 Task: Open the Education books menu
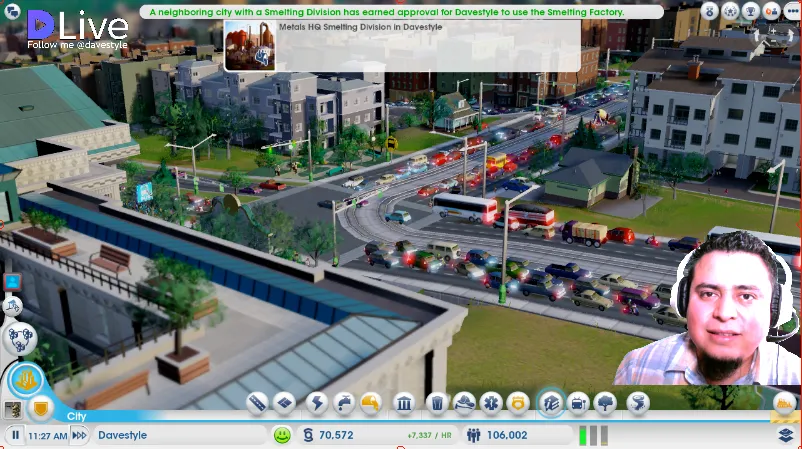(x=550, y=403)
